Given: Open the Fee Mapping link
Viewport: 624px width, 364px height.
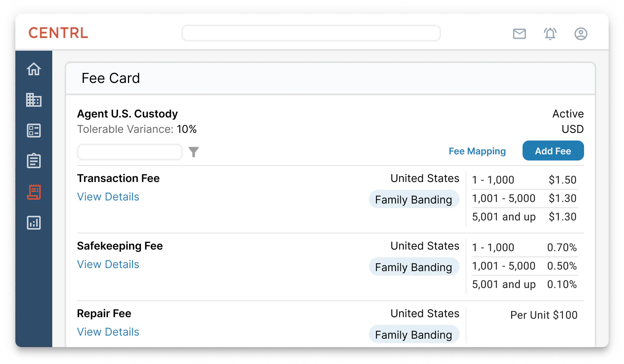Looking at the screenshot, I should pos(477,151).
